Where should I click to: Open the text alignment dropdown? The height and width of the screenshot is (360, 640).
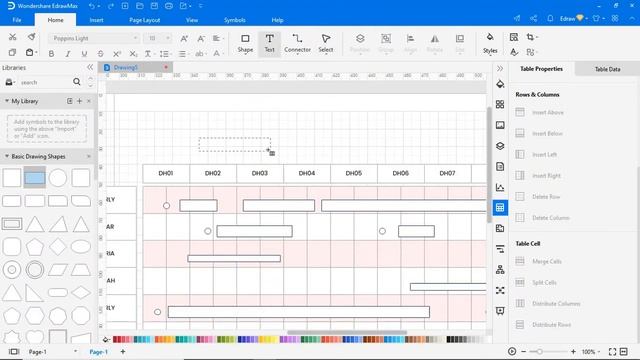tap(218, 38)
